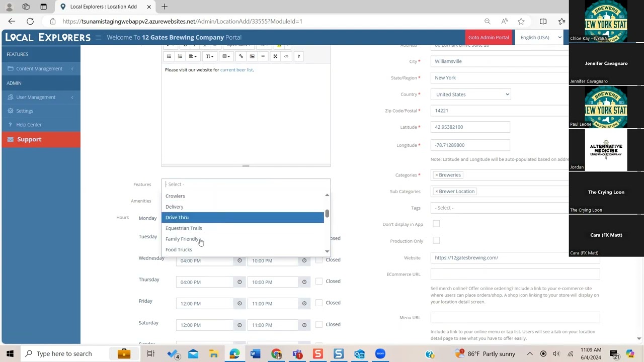Click the numbered list icon in editor
The image size is (644, 362).
[x=180, y=56]
